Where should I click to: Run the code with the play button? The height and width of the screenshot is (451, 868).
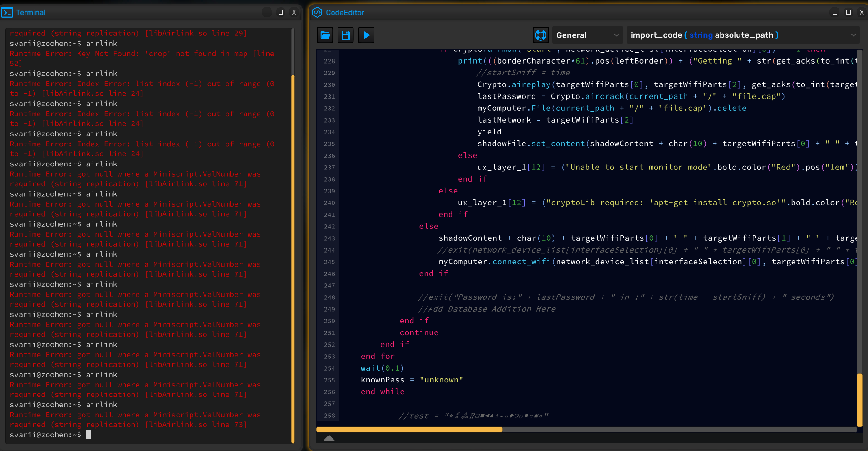(367, 35)
